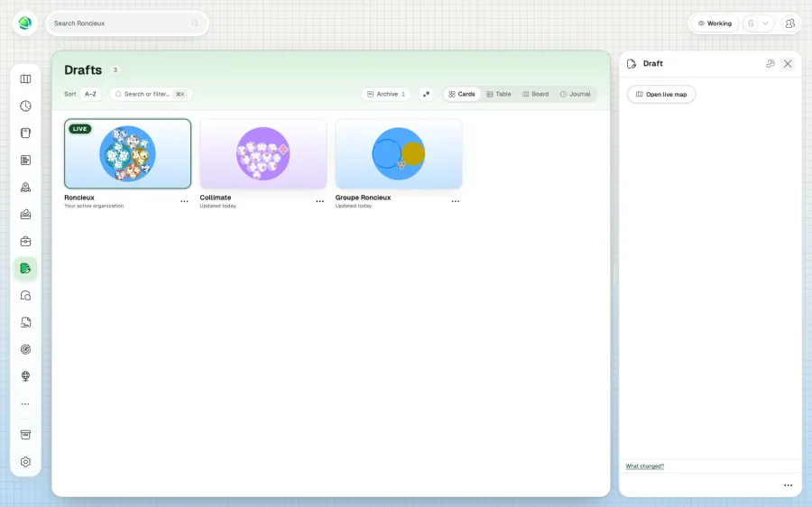The width and height of the screenshot is (812, 507).
Task: Open the options menu for the Groupe Roncieux card
Action: (x=456, y=201)
